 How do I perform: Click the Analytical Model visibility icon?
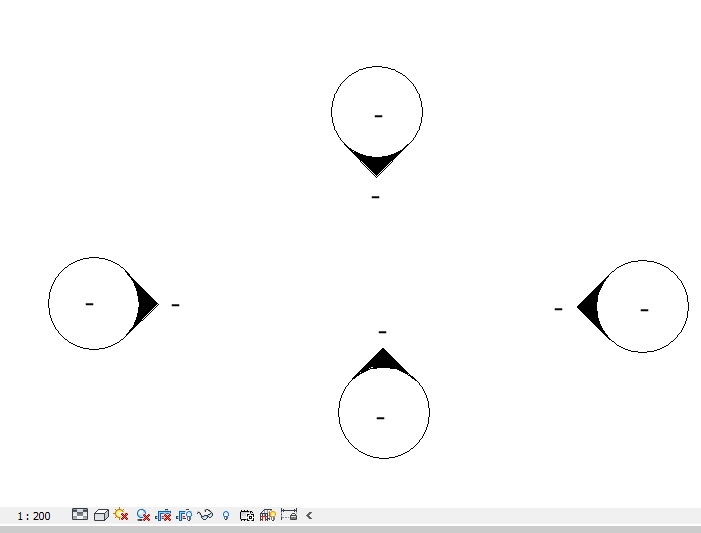coord(267,515)
